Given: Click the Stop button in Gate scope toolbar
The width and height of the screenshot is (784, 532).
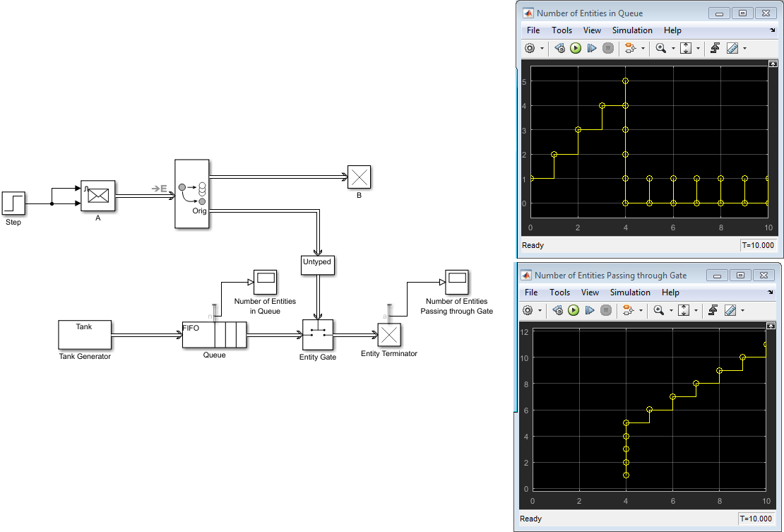Looking at the screenshot, I should point(605,310).
